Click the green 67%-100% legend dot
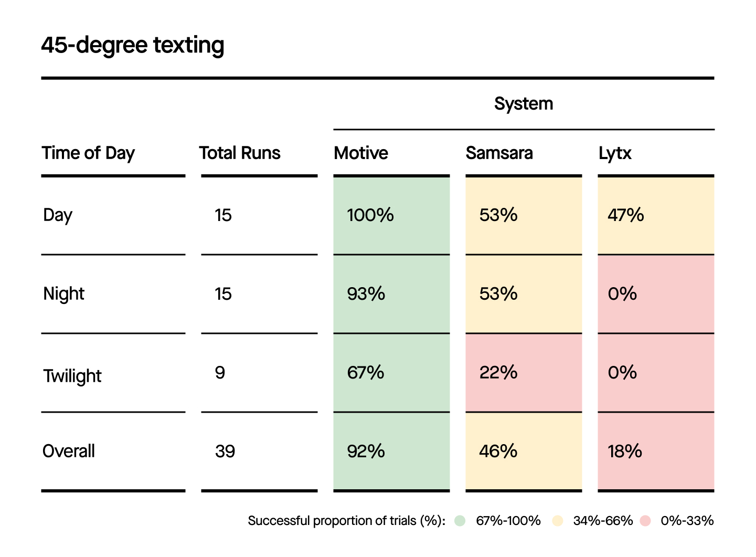 pyautogui.click(x=460, y=521)
